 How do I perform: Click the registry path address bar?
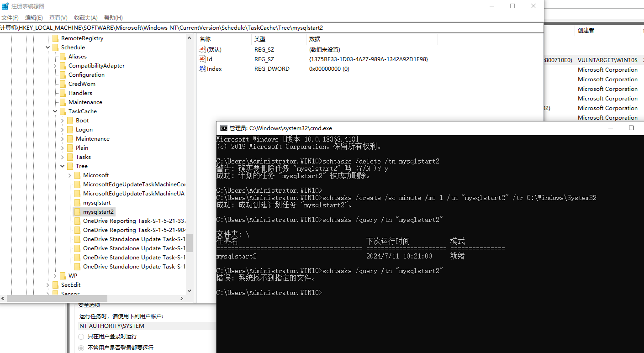(x=183, y=27)
